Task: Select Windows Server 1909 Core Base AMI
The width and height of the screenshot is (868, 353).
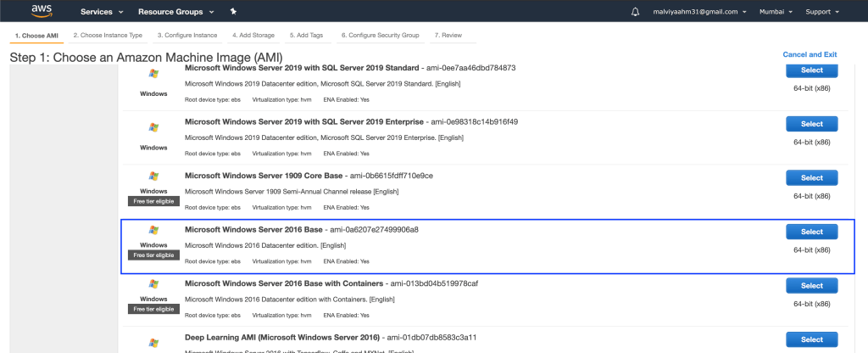Action: pos(811,177)
